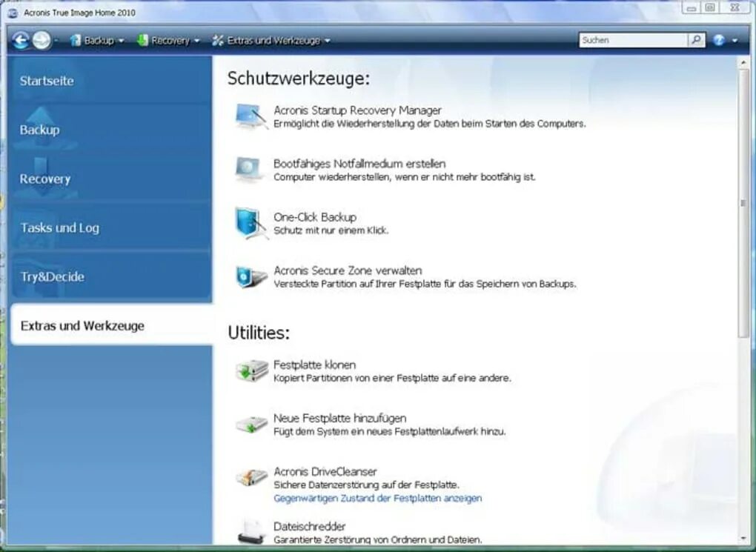756x552 pixels.
Task: Expand the Extras und Werkzeuge dropdown arrow
Action: [x=328, y=41]
